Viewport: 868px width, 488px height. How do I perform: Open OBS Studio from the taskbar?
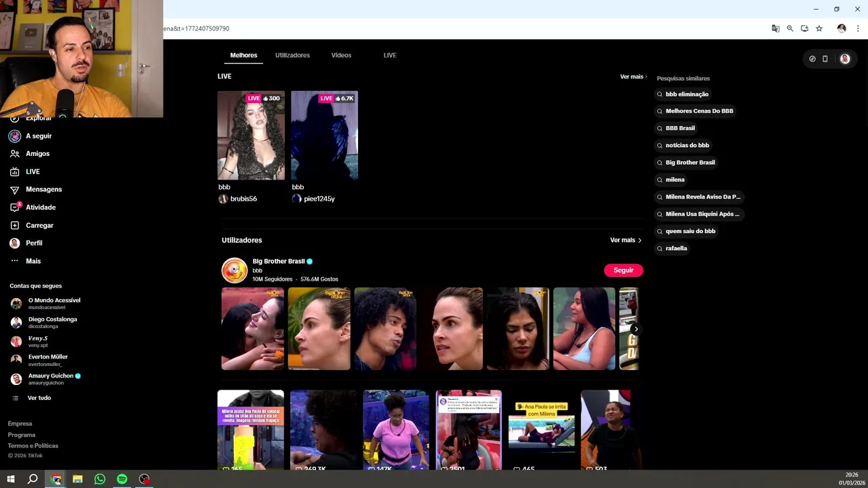(x=144, y=479)
